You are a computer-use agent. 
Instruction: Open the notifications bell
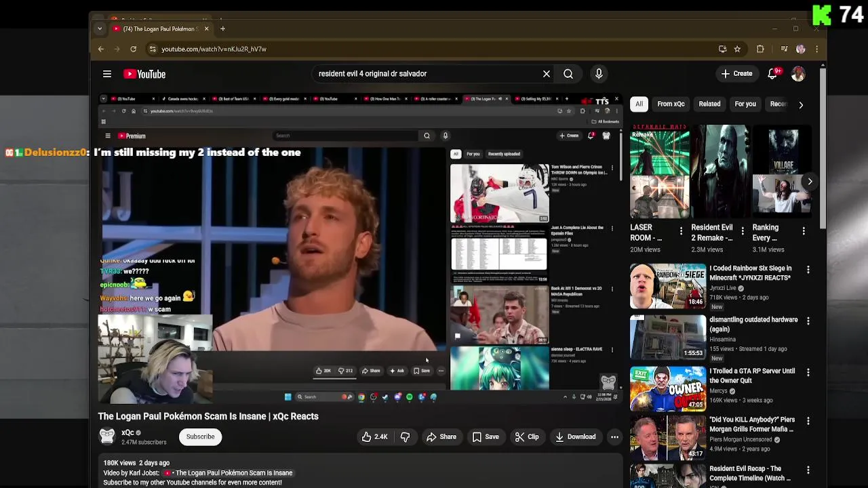pos(772,74)
